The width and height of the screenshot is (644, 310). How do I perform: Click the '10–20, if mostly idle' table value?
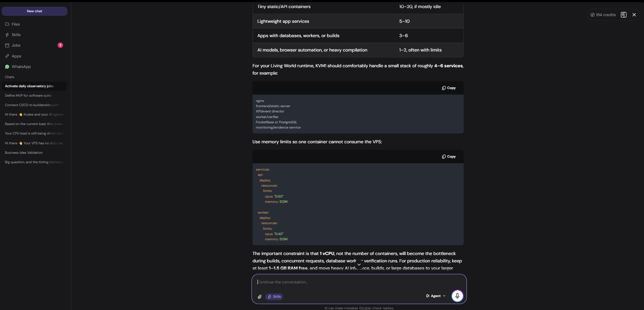click(x=420, y=7)
